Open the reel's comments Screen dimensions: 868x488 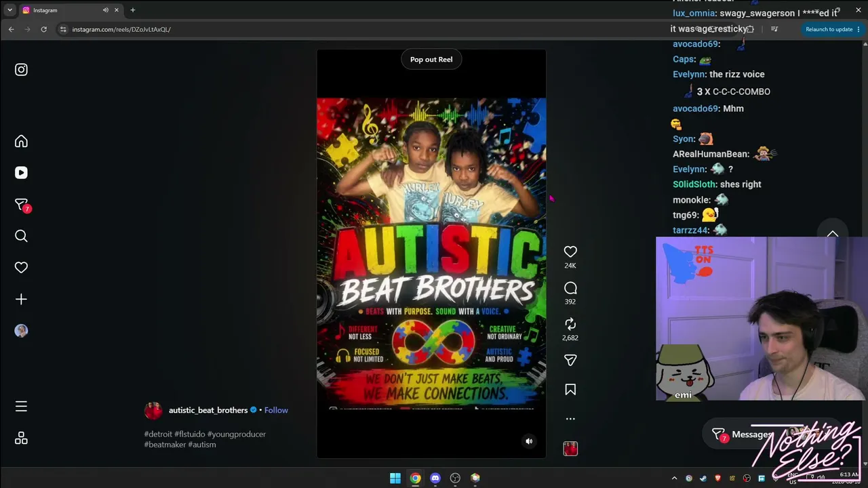click(x=570, y=288)
